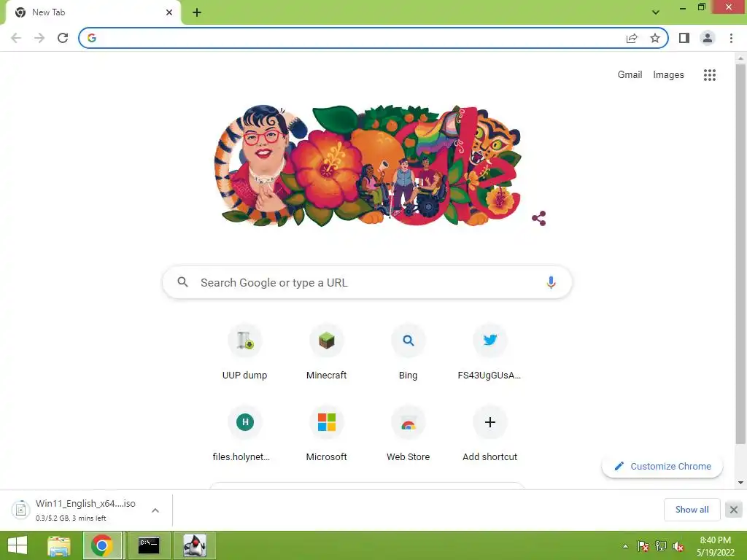Open the Gmail link
Viewport: 747px width, 560px height.
click(x=630, y=75)
